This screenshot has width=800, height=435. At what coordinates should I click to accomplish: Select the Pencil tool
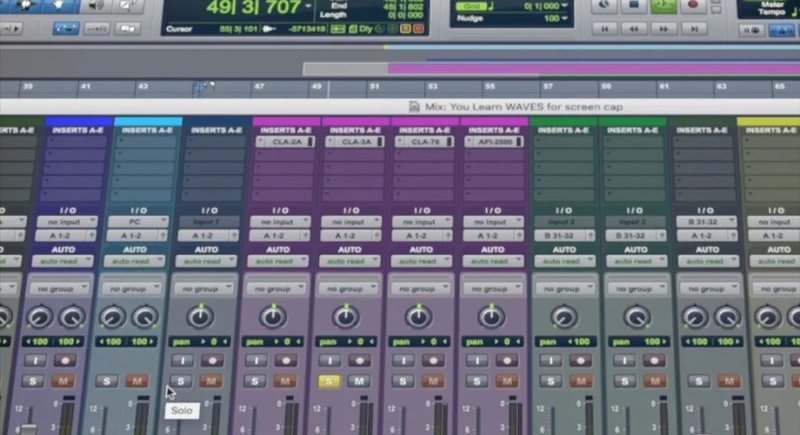point(128,5)
